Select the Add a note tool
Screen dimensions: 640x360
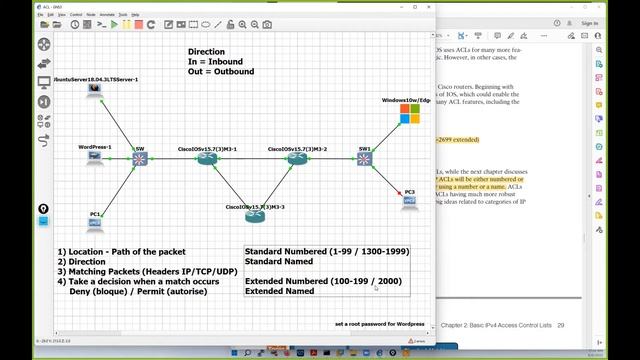[x=168, y=25]
